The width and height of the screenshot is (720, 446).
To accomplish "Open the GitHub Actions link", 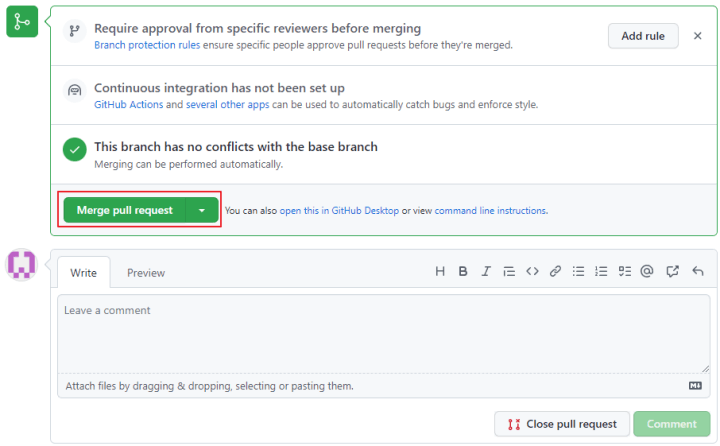I will [x=129, y=105].
